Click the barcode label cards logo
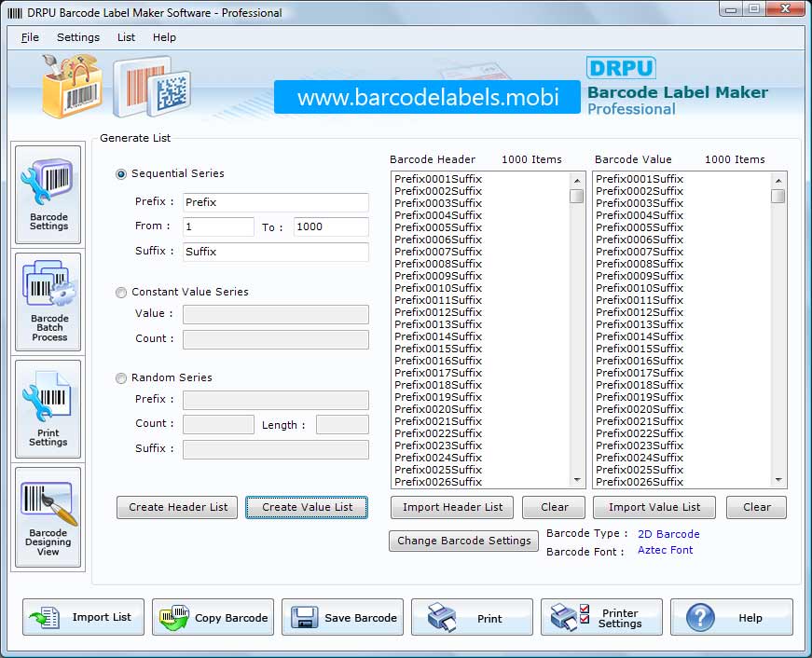The height and width of the screenshot is (658, 812). 152,87
